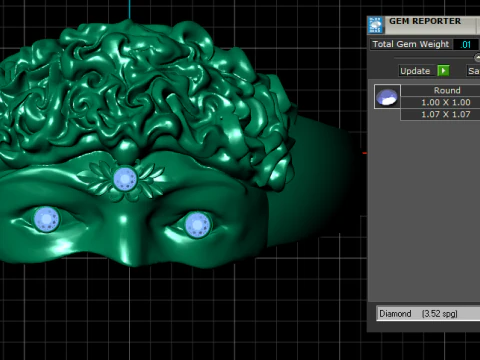Screen dimensions: 480x360
Task: Click the green Update play arrow
Action: click(443, 71)
